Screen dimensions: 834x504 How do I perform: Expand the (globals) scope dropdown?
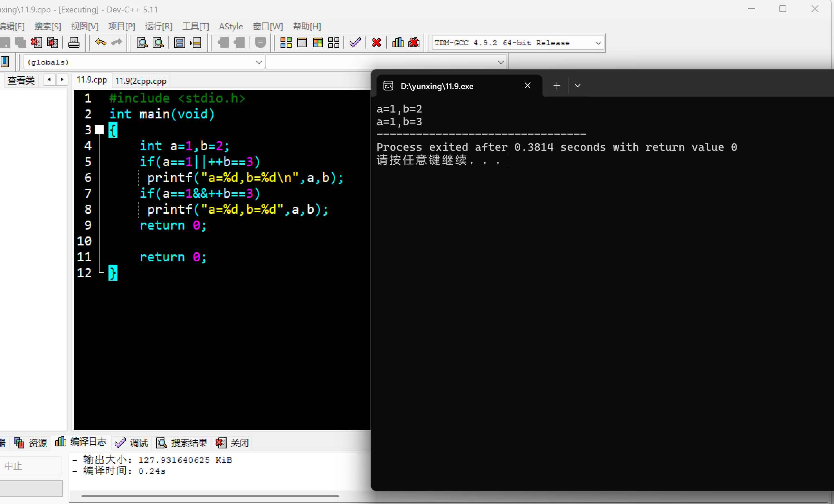(x=259, y=62)
